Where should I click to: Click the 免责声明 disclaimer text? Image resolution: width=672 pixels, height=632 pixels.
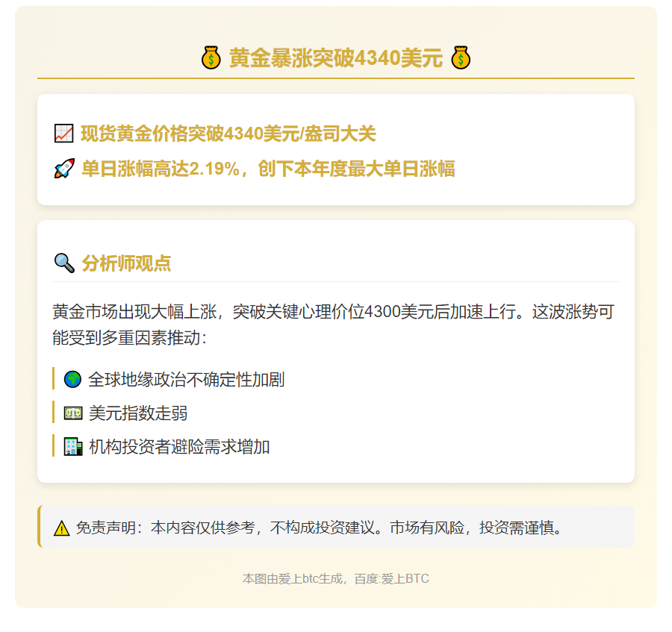click(x=319, y=528)
